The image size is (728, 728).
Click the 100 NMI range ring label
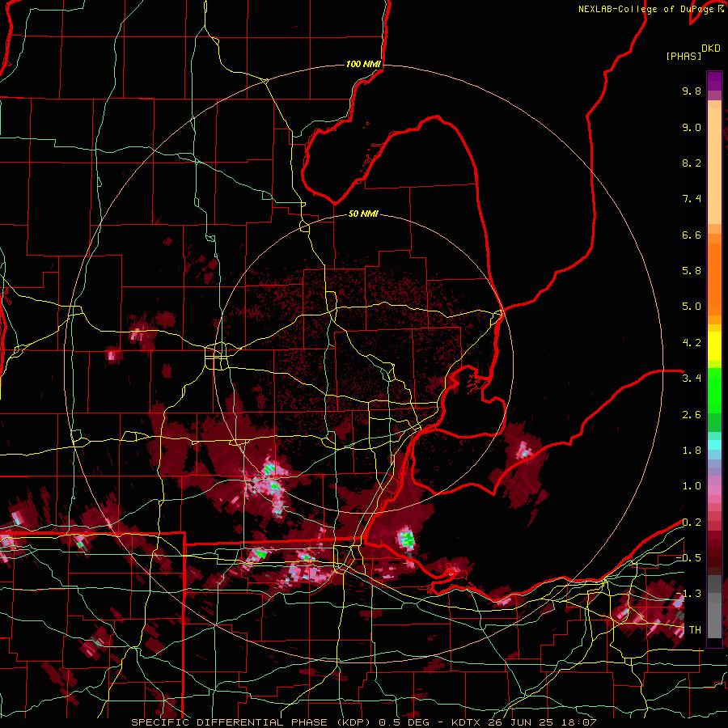(x=363, y=64)
